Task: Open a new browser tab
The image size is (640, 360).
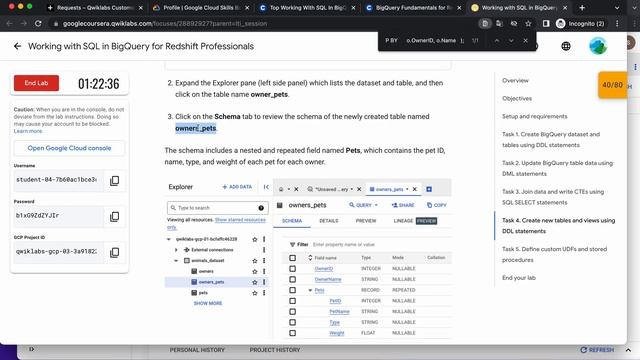Action: tap(582, 8)
